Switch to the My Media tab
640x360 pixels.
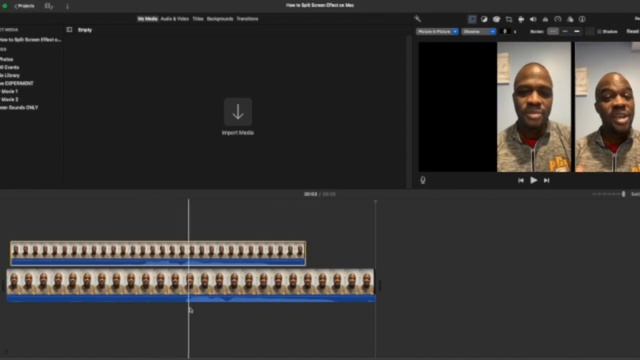pyautogui.click(x=147, y=19)
